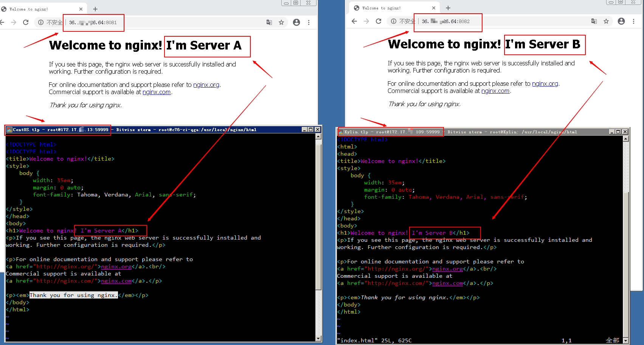Maximize the Kylin xterm window
Image resolution: width=644 pixels, height=345 pixels.
point(618,132)
